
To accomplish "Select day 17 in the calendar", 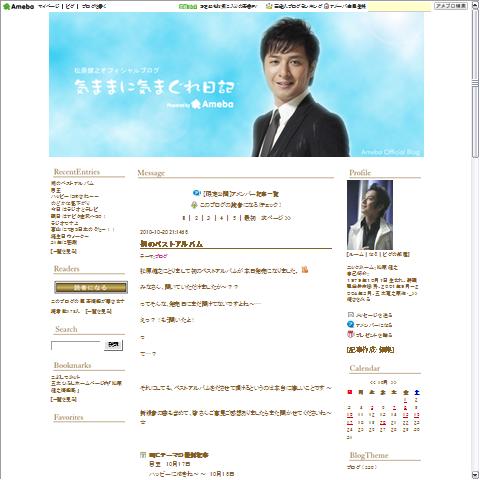I will (350, 422).
